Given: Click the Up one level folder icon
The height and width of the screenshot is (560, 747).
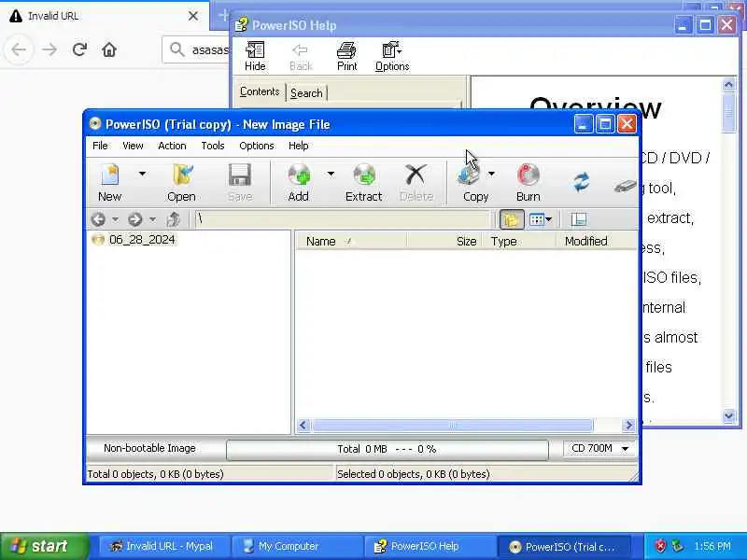Looking at the screenshot, I should click(174, 219).
